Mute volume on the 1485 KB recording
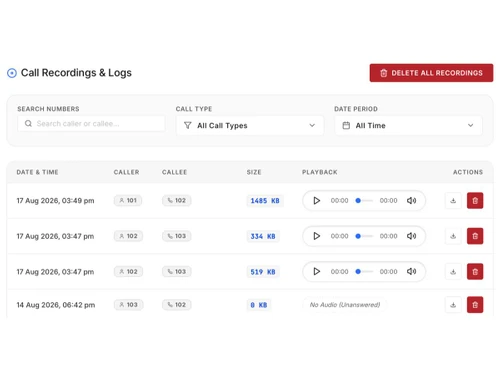500x375 pixels. tap(411, 201)
